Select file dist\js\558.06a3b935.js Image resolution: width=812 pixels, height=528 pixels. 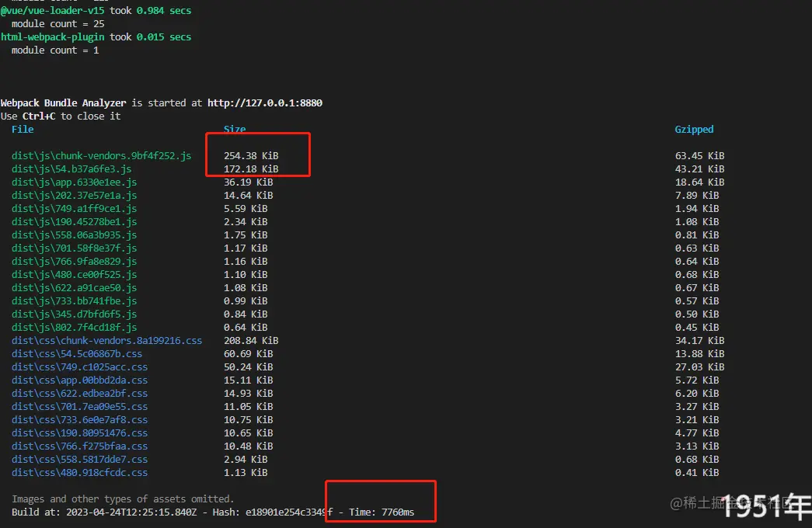(x=74, y=235)
